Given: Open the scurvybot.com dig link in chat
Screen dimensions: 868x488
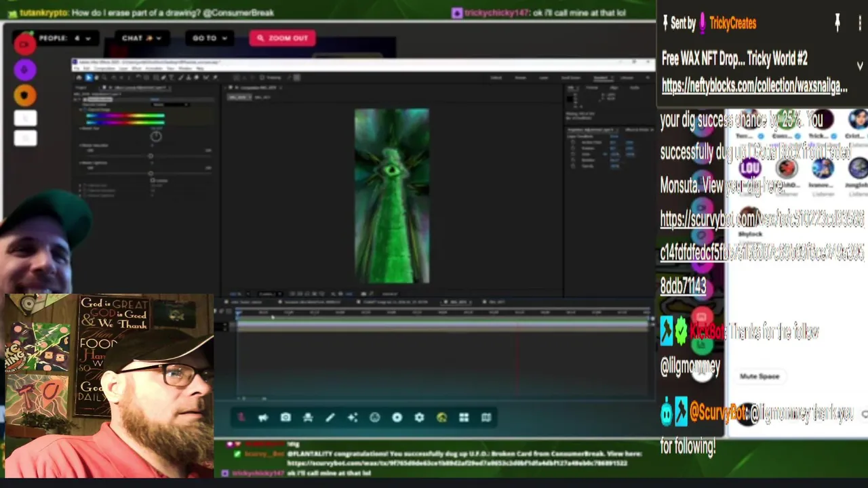Looking at the screenshot, I should pyautogui.click(x=762, y=252).
